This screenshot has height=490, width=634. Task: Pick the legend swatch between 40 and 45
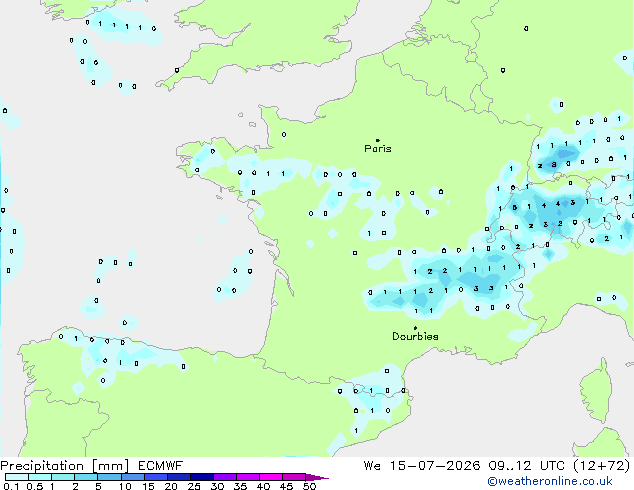271,477
